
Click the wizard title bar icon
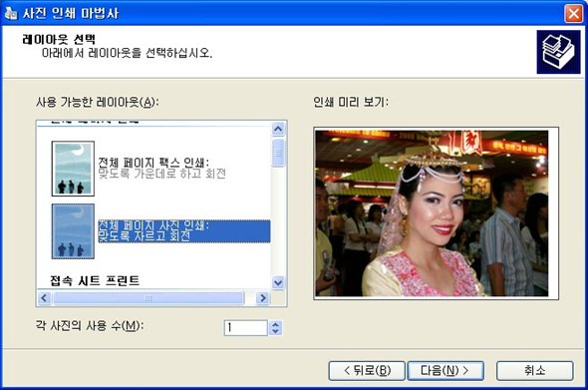coord(11,14)
